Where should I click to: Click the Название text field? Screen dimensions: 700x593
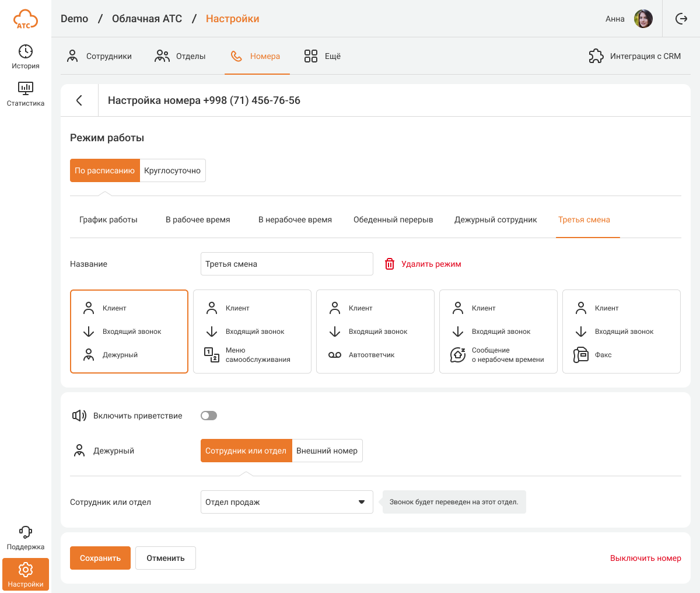point(286,264)
